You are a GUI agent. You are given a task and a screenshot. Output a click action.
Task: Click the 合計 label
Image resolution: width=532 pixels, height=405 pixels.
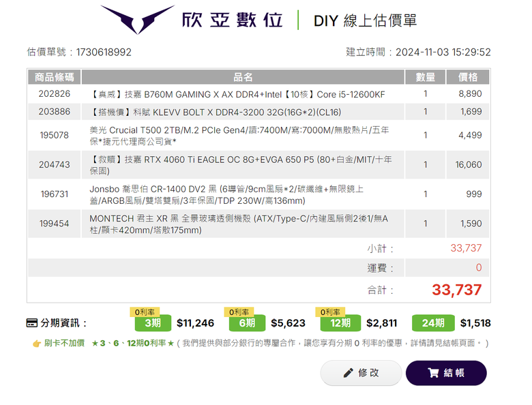coord(380,290)
